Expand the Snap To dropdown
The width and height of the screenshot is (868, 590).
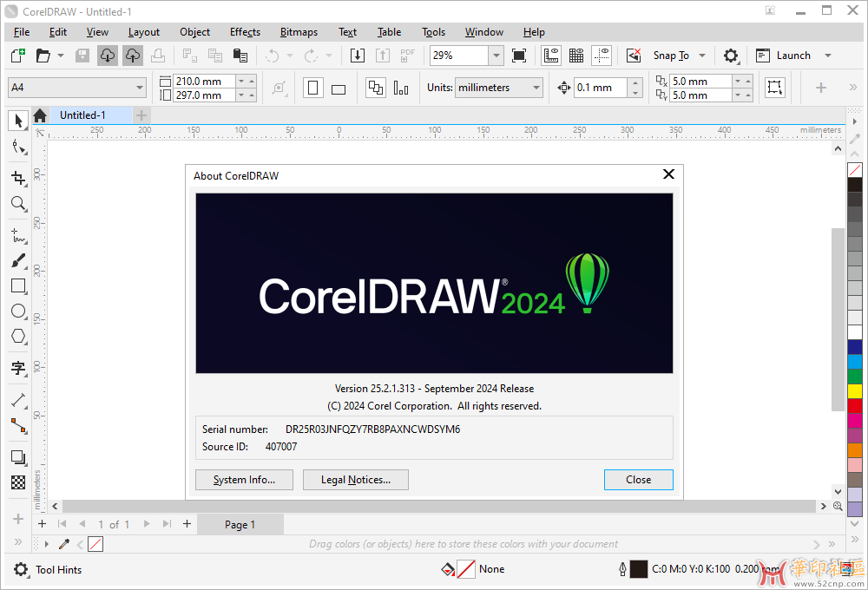702,56
